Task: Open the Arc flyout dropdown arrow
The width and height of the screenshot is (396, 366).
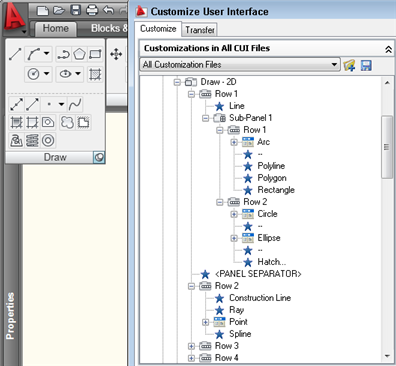Action: coord(47,53)
